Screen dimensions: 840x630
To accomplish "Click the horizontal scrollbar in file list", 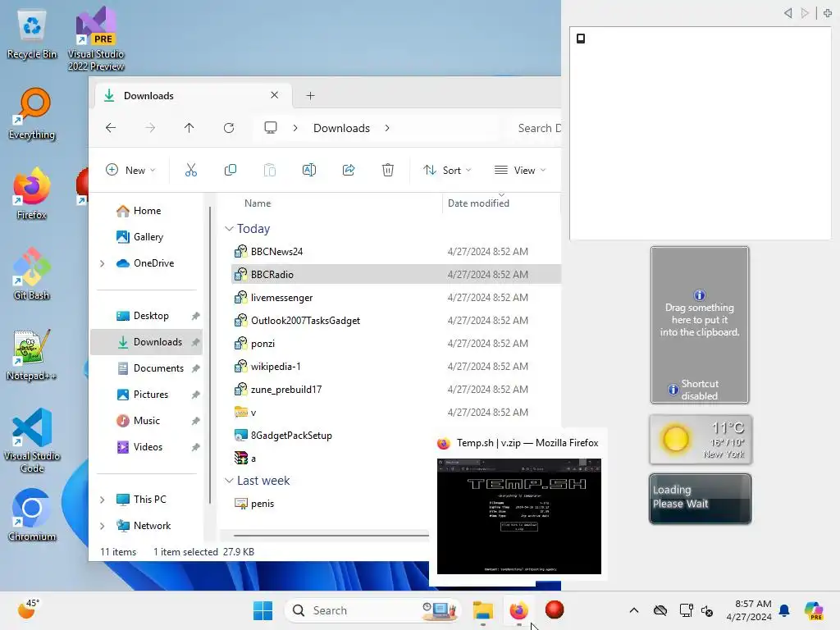I will point(331,535).
